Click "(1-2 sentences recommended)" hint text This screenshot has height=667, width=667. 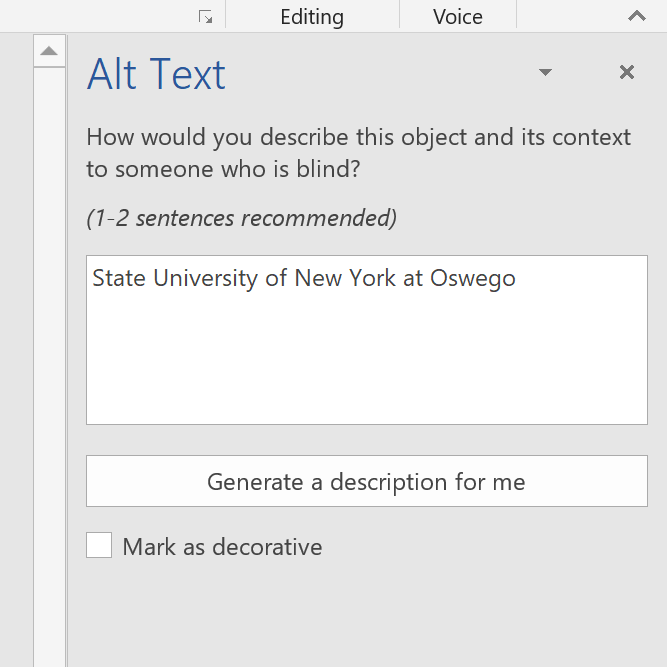click(241, 218)
